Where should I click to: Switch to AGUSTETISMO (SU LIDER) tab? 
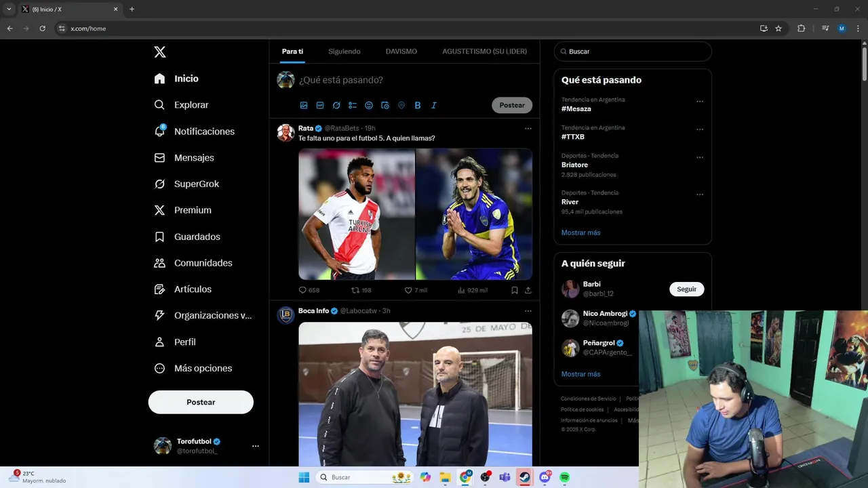pyautogui.click(x=485, y=52)
